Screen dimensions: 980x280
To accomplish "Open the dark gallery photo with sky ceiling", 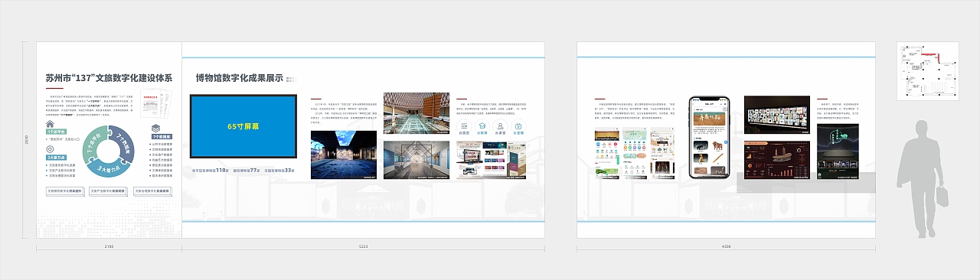I will (x=344, y=155).
